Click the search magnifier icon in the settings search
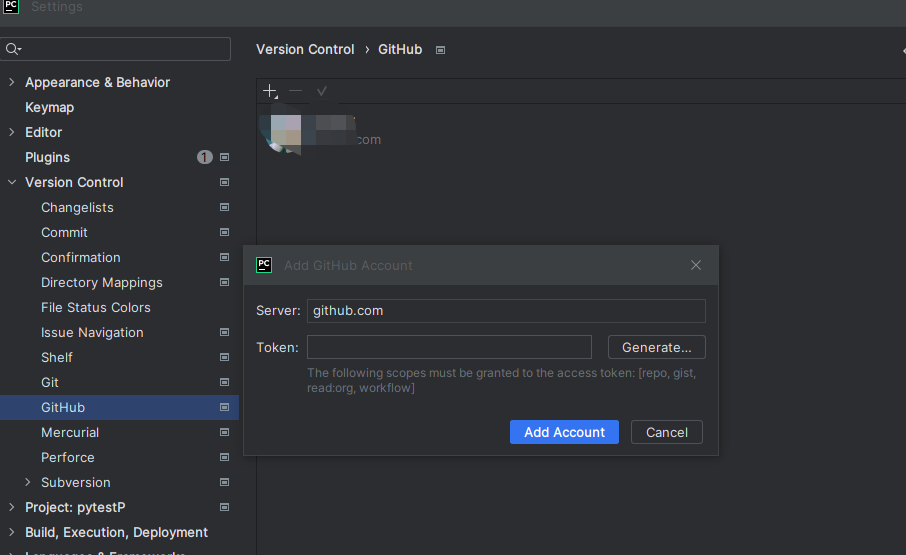Viewport: 906px width, 555px height. tap(13, 49)
